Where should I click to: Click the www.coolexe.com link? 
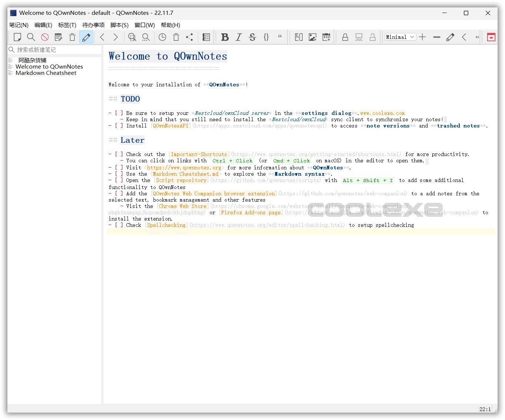pyautogui.click(x=382, y=113)
